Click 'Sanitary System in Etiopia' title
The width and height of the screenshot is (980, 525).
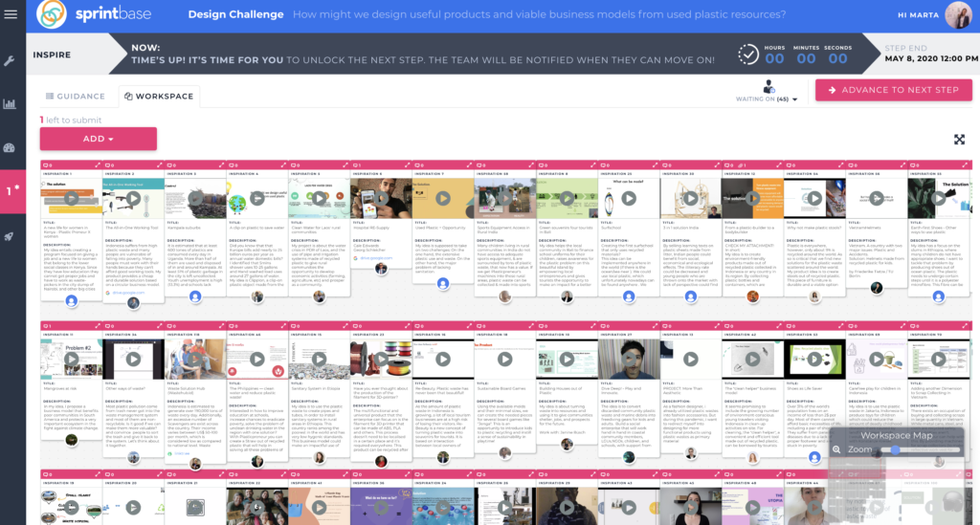(313, 388)
